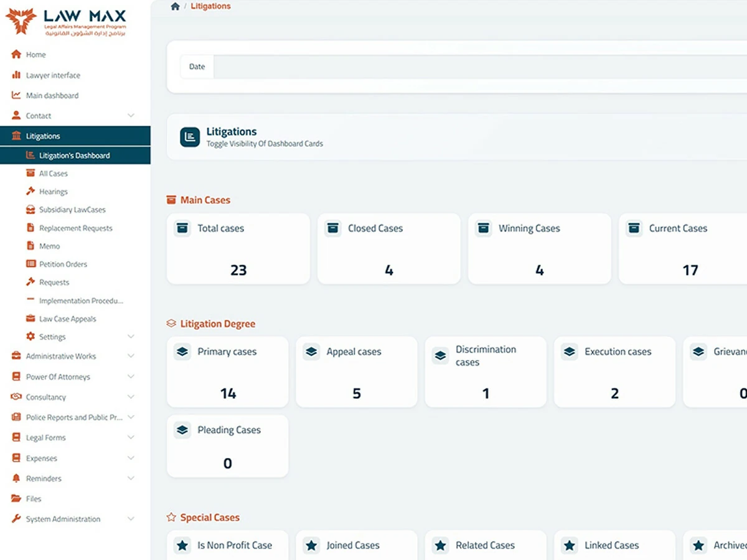Click the Primary cases layers icon
The height and width of the screenshot is (560, 747).
(x=182, y=352)
